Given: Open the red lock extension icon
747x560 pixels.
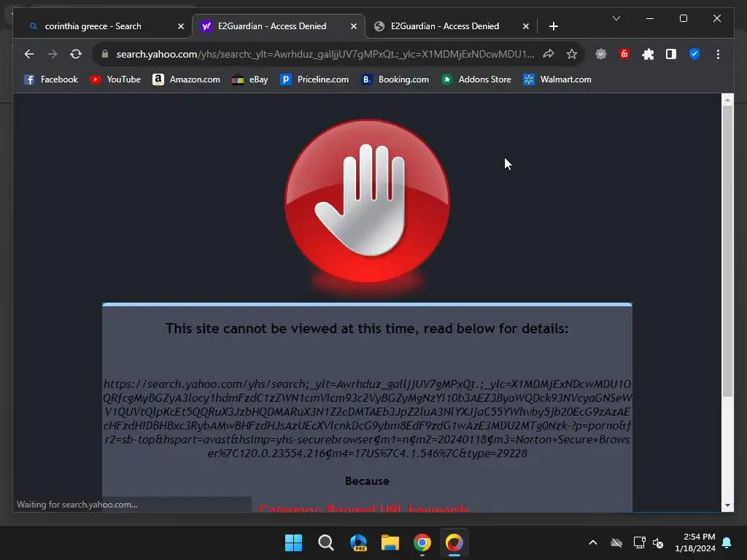Looking at the screenshot, I should point(624,54).
